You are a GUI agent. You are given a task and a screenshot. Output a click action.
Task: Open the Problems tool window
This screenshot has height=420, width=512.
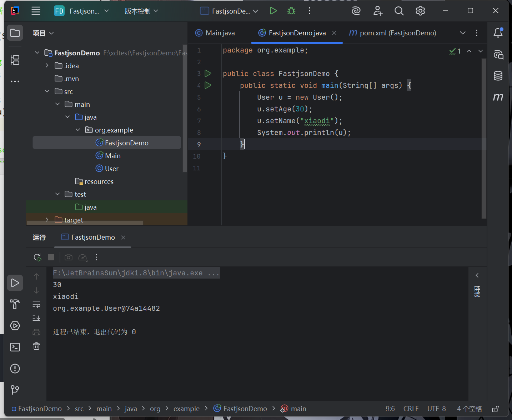(x=15, y=369)
